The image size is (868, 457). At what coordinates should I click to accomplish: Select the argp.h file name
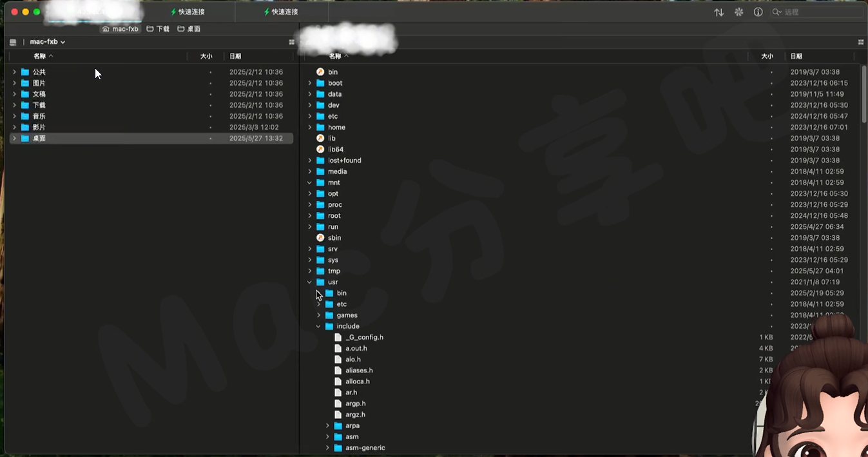(356, 404)
